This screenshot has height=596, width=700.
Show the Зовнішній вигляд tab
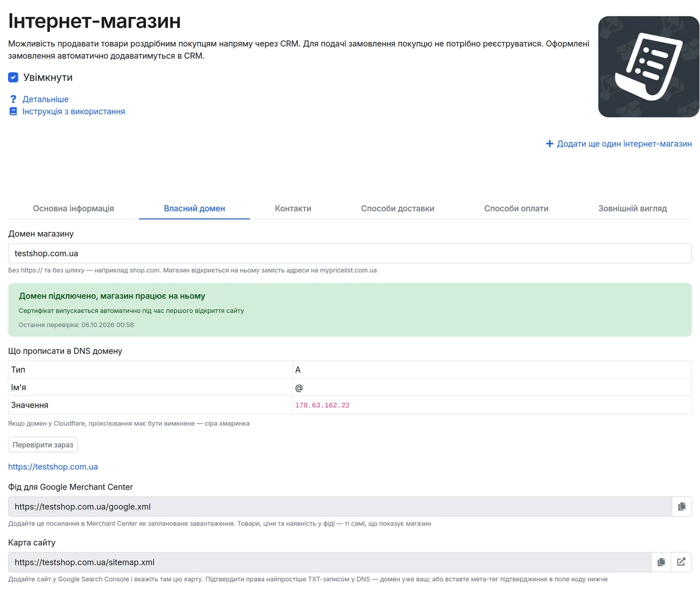pos(632,208)
